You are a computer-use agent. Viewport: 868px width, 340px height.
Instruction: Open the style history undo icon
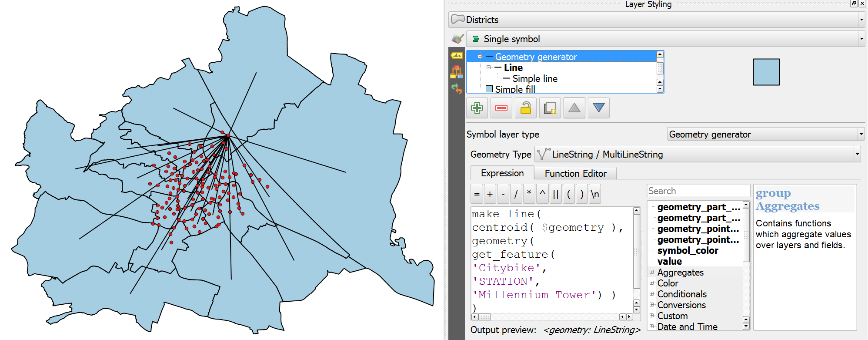(457, 89)
